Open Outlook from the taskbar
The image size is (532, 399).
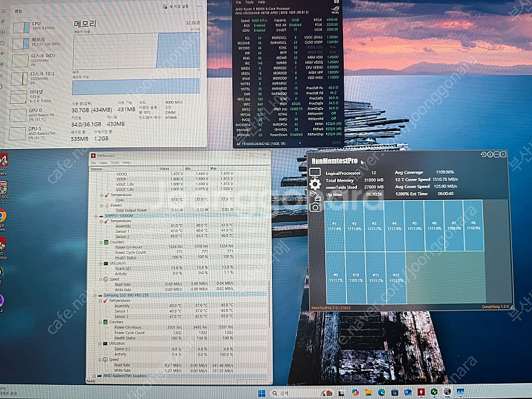click(408, 392)
